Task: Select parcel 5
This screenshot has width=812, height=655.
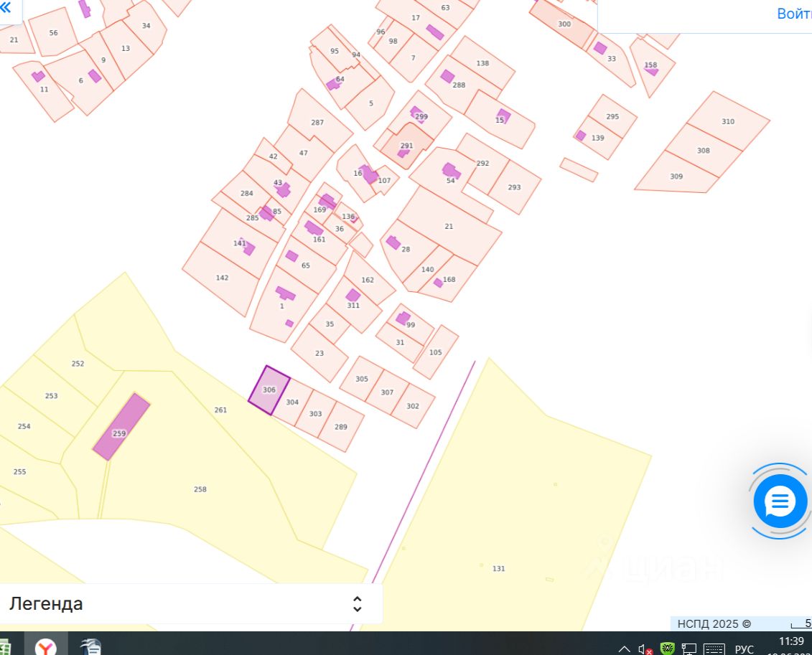Action: 370,103
